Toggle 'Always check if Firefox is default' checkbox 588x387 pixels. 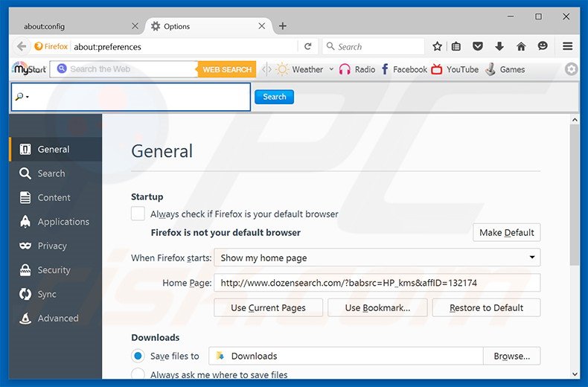click(138, 214)
